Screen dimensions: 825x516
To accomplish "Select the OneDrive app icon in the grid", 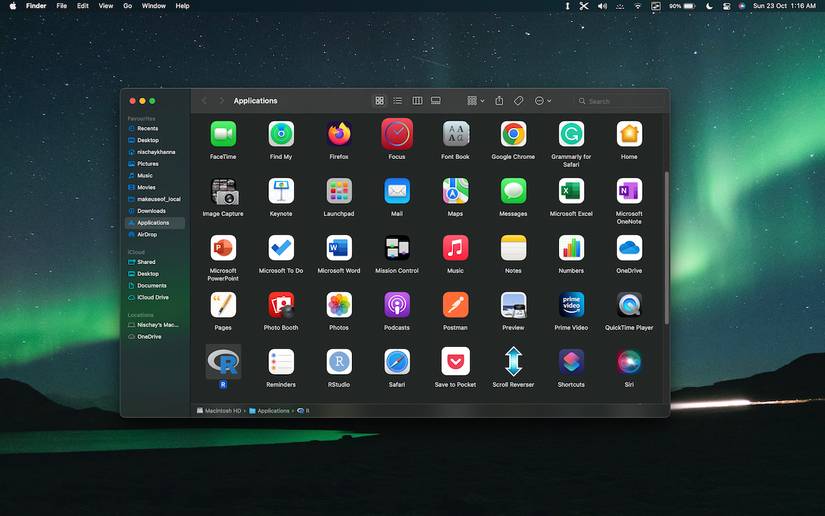I will tap(629, 248).
